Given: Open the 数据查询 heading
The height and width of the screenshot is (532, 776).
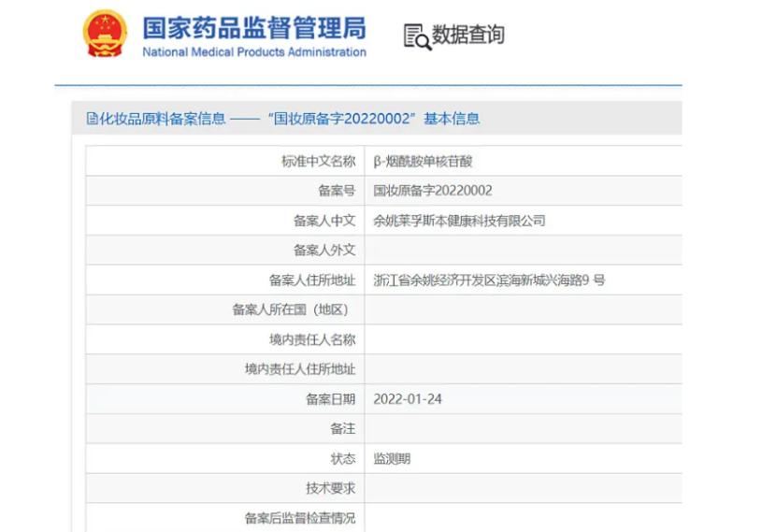Looking at the screenshot, I should pos(468,36).
